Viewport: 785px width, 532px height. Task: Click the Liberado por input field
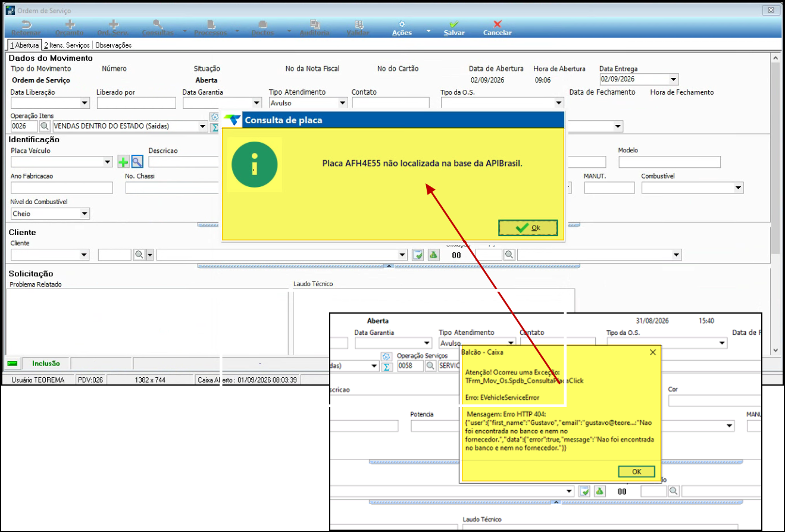[x=136, y=103]
